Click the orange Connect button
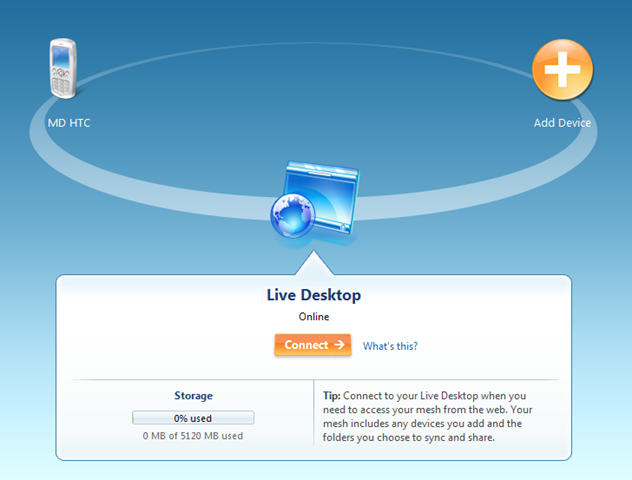Viewport: 632px width, 480px height. click(x=313, y=345)
